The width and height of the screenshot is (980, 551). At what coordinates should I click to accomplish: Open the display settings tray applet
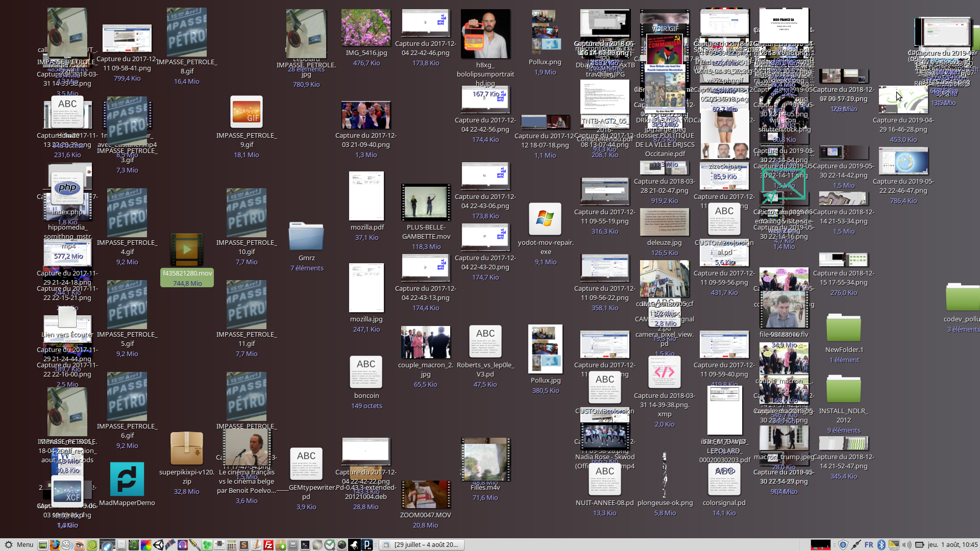click(x=894, y=545)
